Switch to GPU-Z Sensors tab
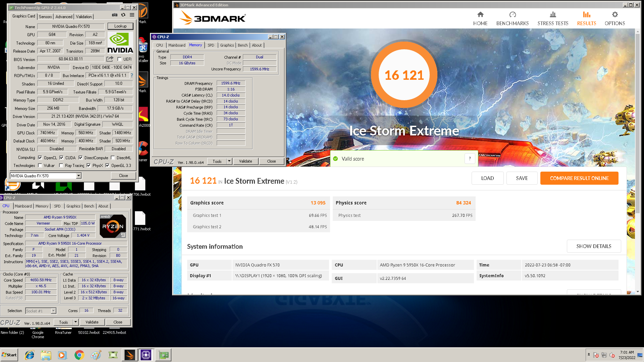This screenshot has width=644, height=362. (x=45, y=16)
